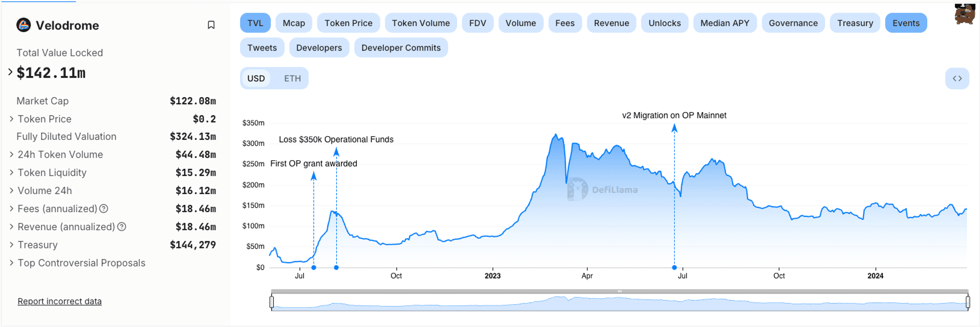The height and width of the screenshot is (327, 980).
Task: Expand the Revenue (annualized) row
Action: click(x=11, y=227)
